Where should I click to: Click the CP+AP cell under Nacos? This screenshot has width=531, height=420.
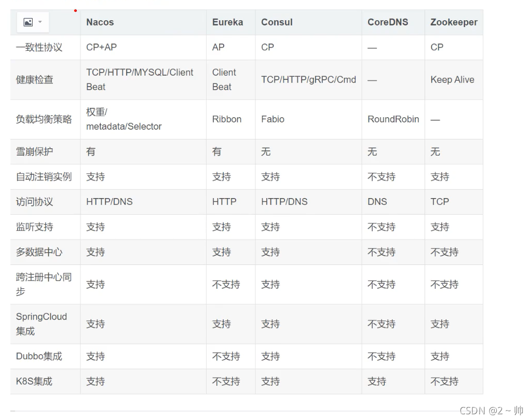pyautogui.click(x=101, y=47)
